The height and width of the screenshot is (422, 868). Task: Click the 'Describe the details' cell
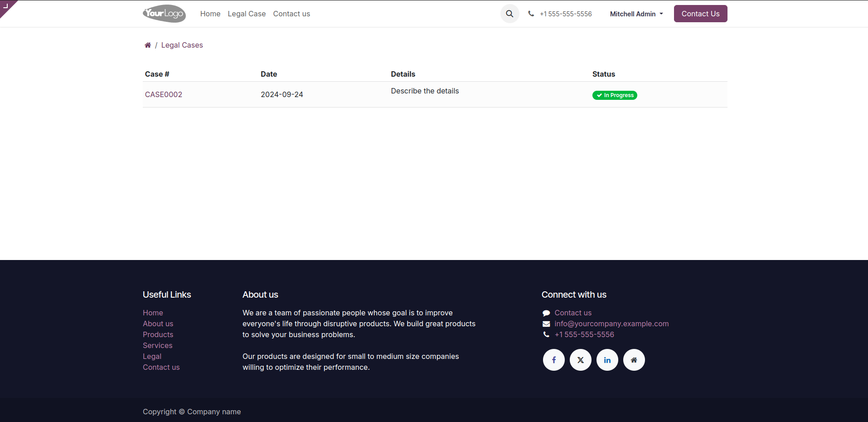pyautogui.click(x=425, y=91)
